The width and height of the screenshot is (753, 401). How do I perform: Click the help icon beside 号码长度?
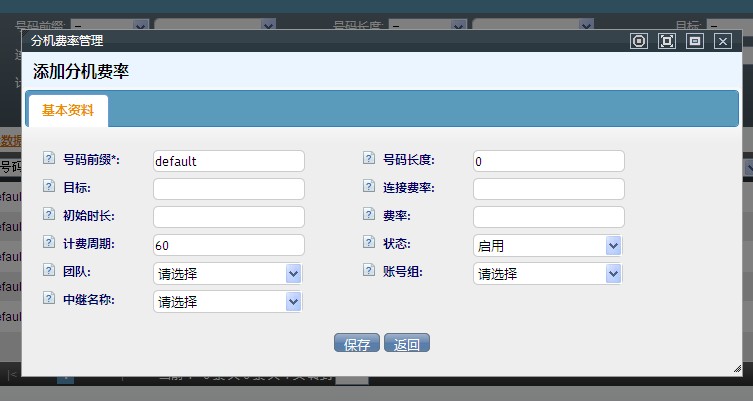tap(369, 159)
